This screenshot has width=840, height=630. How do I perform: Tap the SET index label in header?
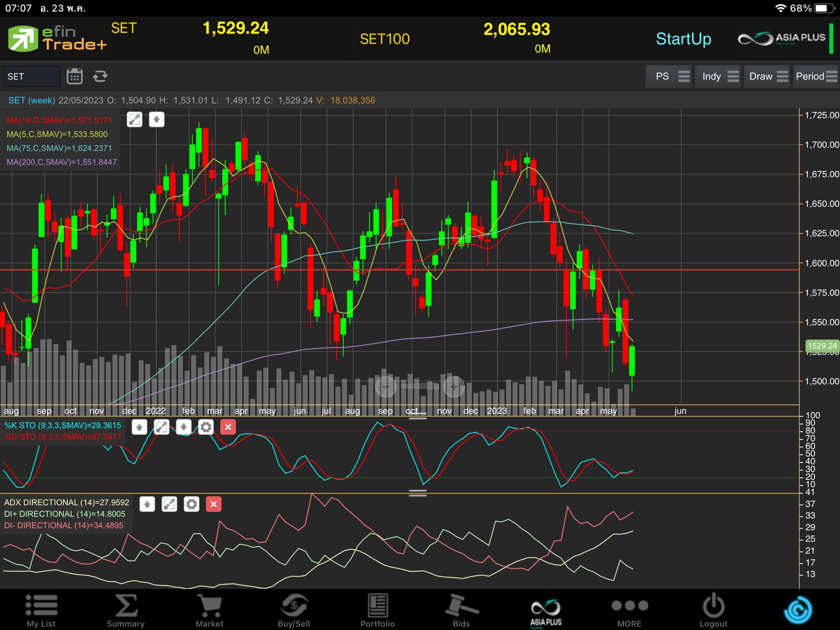click(x=124, y=28)
